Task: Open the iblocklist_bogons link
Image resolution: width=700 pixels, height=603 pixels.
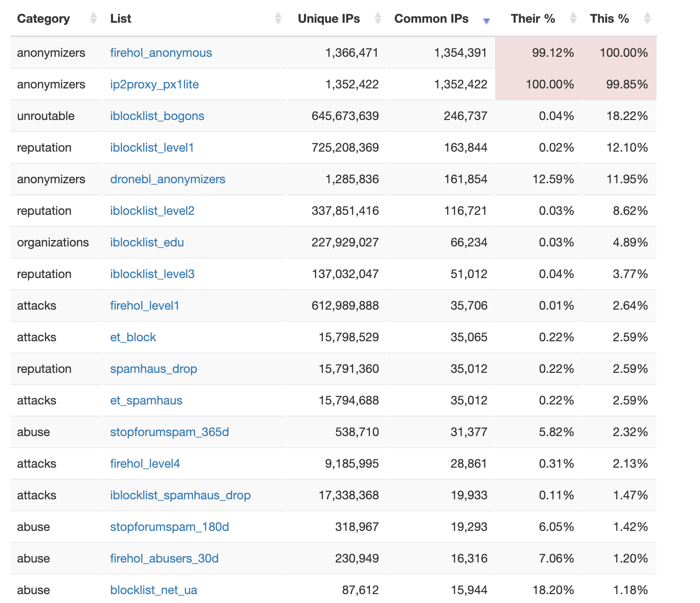Action: 157,116
